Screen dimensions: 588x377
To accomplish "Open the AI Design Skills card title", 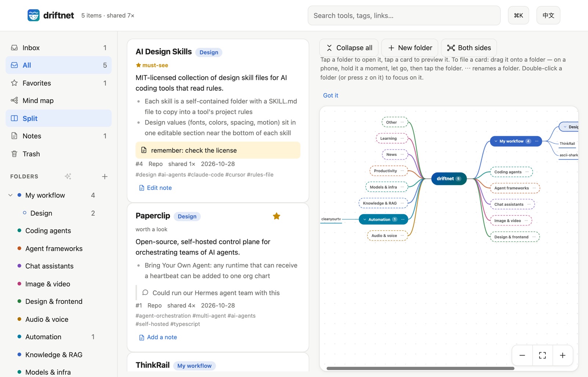I will click(164, 52).
